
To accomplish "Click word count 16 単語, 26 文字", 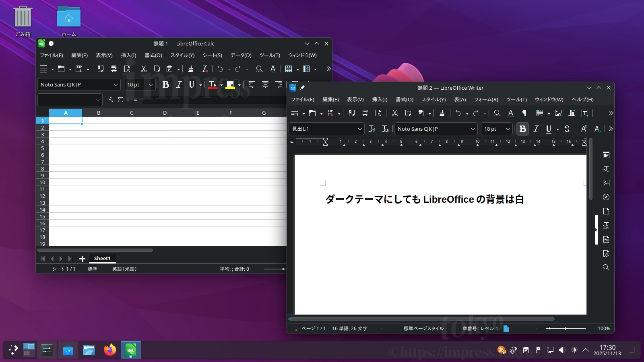I will click(x=350, y=328).
